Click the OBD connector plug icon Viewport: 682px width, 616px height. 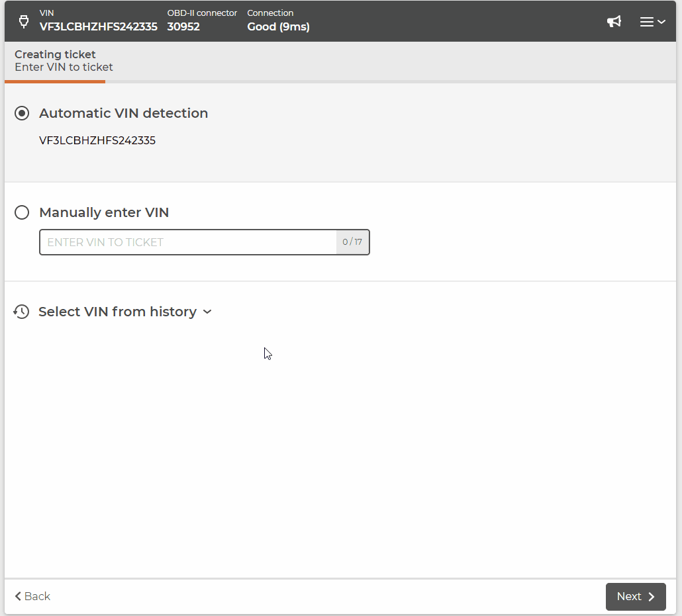(24, 21)
